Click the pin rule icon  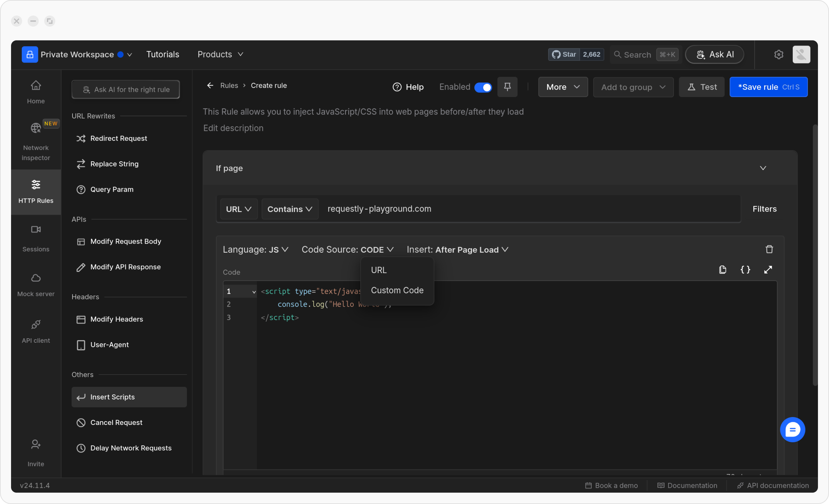(507, 87)
